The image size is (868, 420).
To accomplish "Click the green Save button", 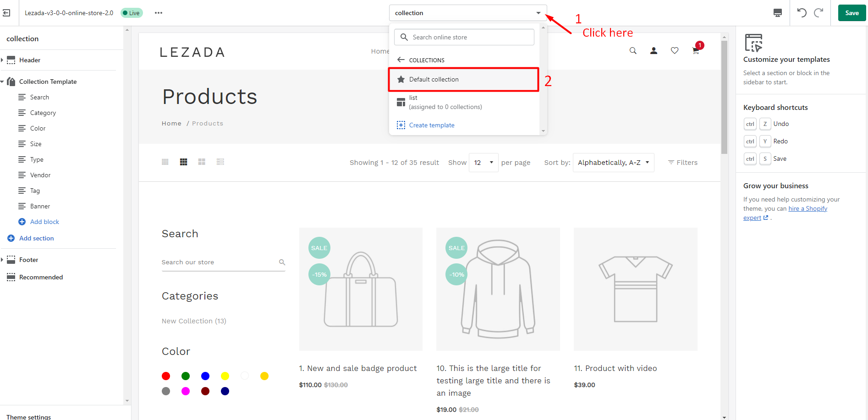I will pyautogui.click(x=852, y=12).
